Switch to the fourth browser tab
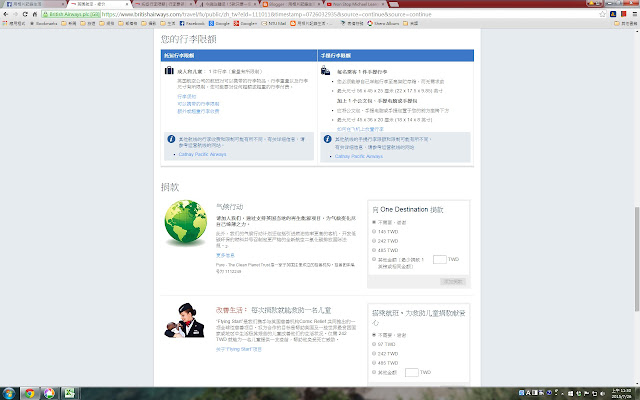640x400 pixels. pyautogui.click(x=228, y=4)
